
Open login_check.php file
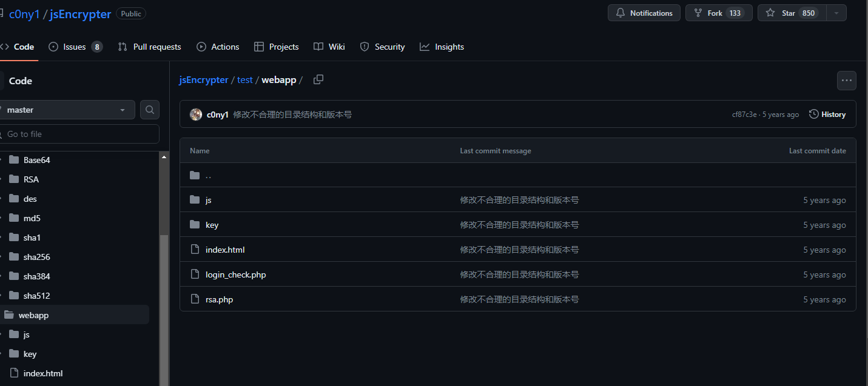tap(236, 275)
